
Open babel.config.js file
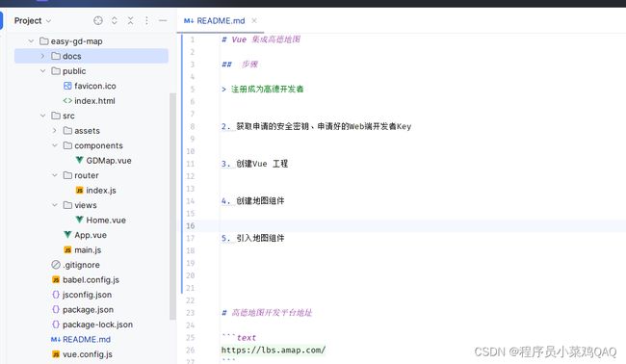91,280
